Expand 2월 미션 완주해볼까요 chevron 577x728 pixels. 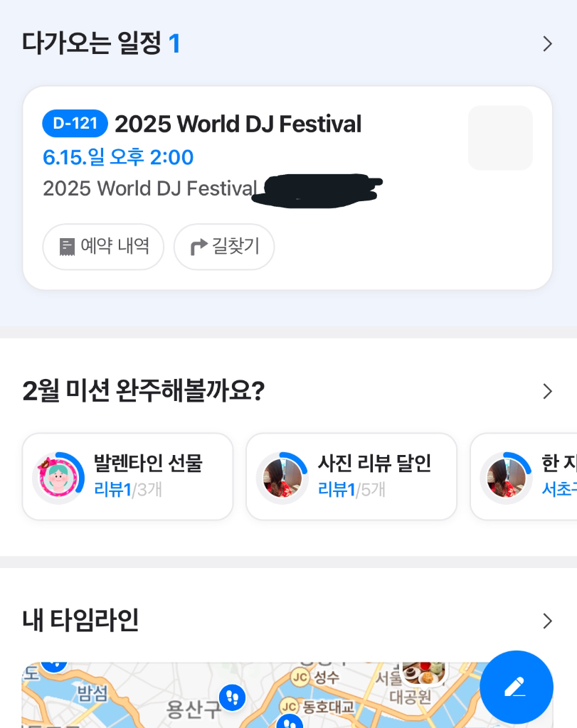547,391
